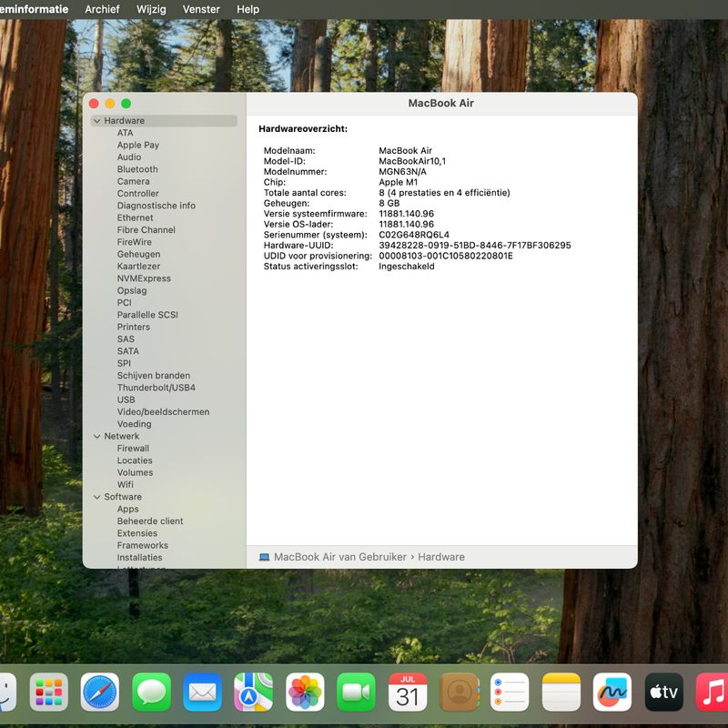Image resolution: width=728 pixels, height=728 pixels.
Task: Select Geheugen in sidebar
Action: (x=138, y=254)
